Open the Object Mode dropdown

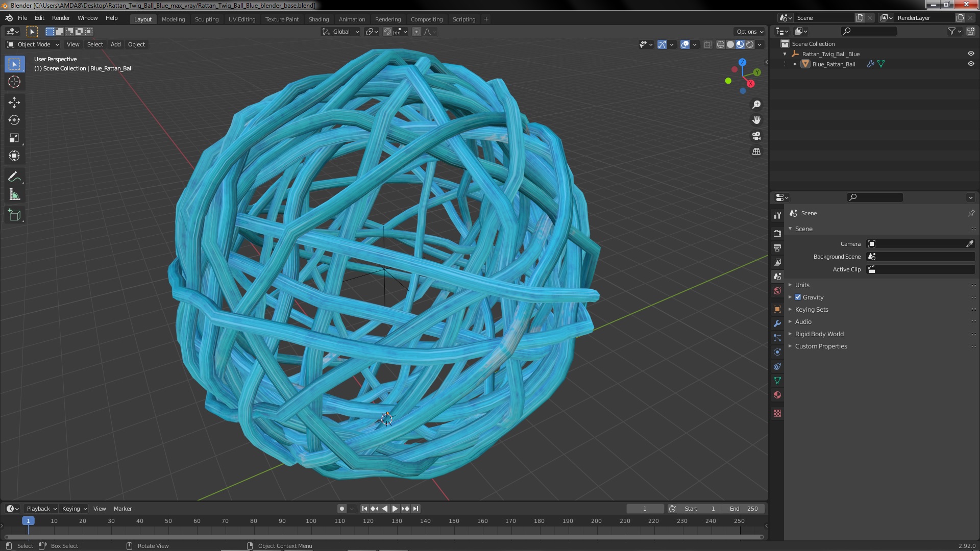click(33, 44)
